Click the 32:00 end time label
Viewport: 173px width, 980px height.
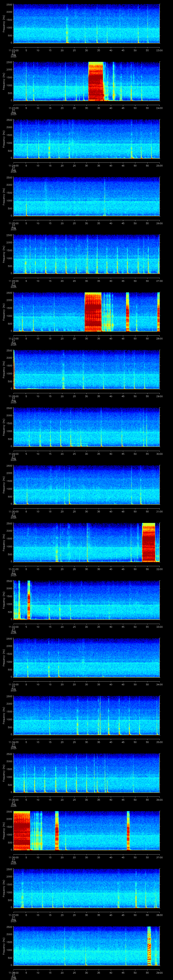(x=159, y=569)
